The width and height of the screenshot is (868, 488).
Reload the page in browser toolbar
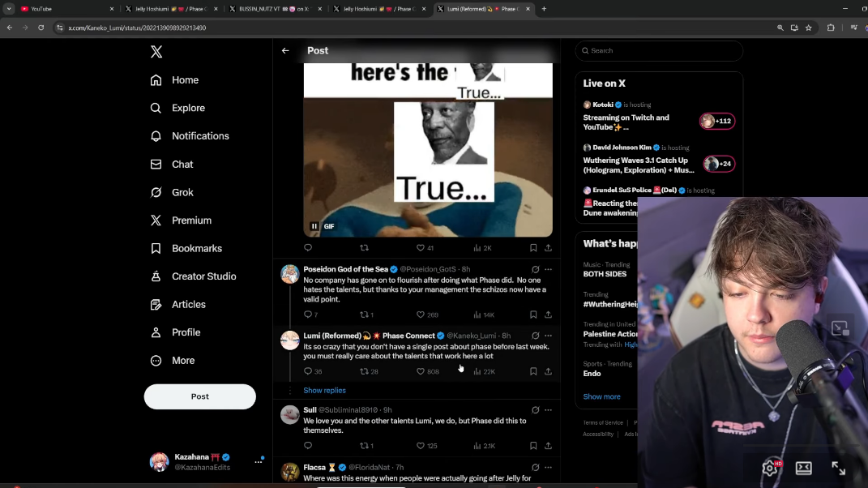(41, 28)
